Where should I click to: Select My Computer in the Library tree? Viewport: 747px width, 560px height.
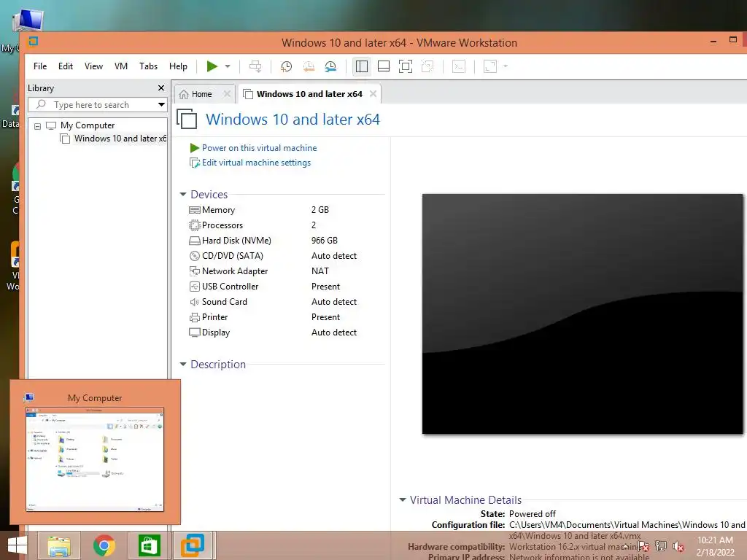click(x=88, y=125)
